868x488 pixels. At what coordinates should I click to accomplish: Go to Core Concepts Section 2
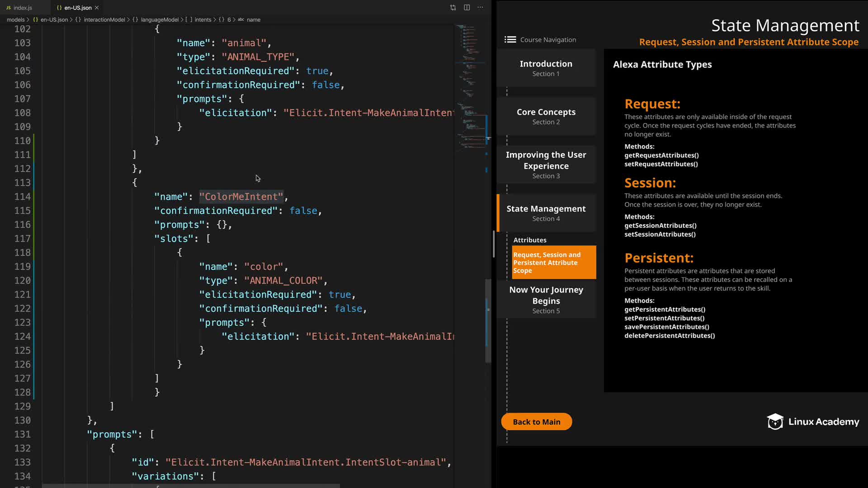(546, 116)
